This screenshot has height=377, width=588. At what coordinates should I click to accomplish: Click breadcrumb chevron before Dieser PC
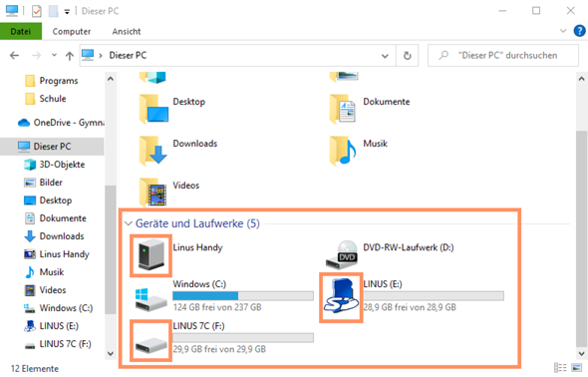click(101, 56)
